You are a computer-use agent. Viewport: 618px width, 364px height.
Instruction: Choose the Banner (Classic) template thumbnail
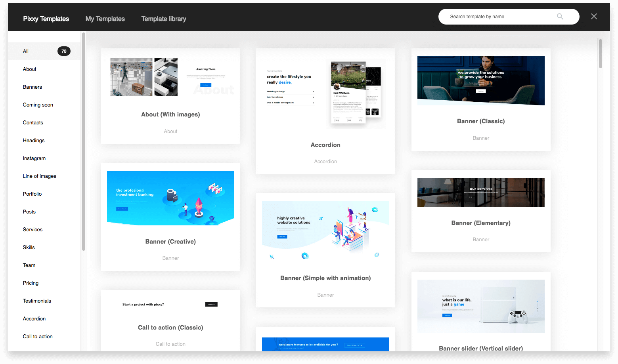481,80
